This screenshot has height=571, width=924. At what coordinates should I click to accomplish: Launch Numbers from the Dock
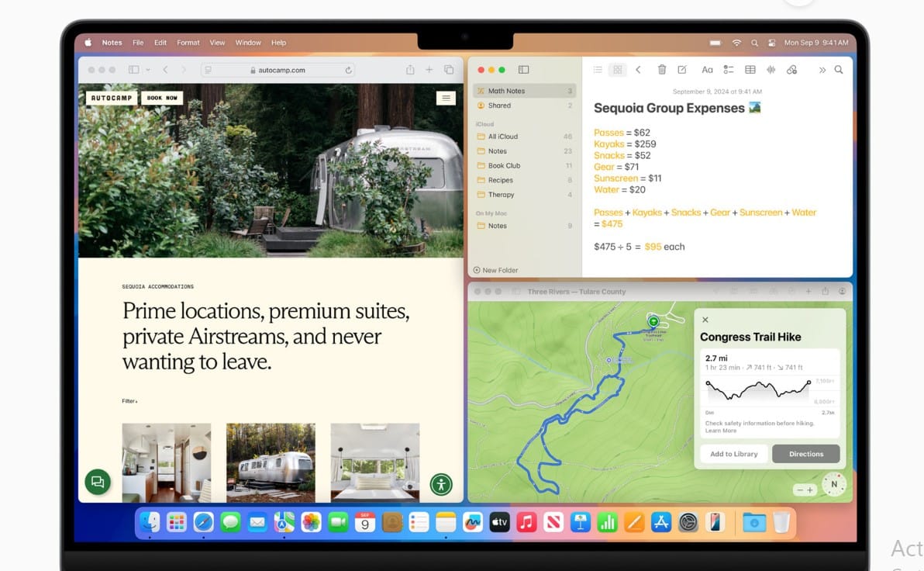607,522
